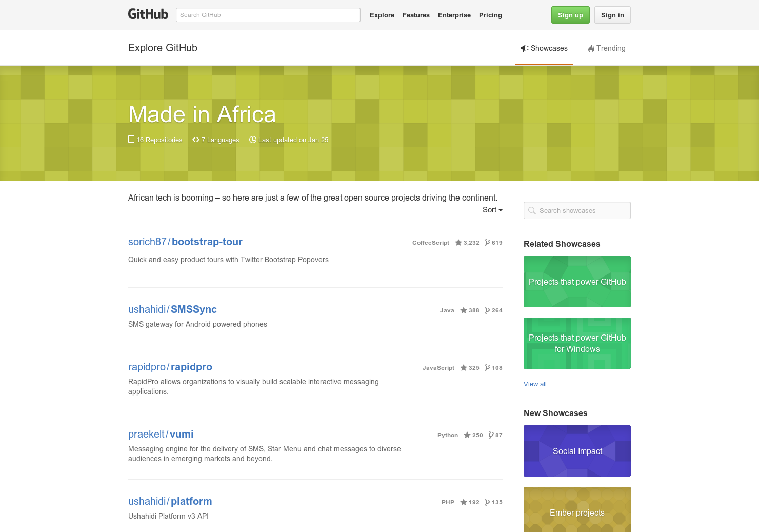Click the Sign in button
Image resolution: width=759 pixels, height=532 pixels.
coord(612,15)
